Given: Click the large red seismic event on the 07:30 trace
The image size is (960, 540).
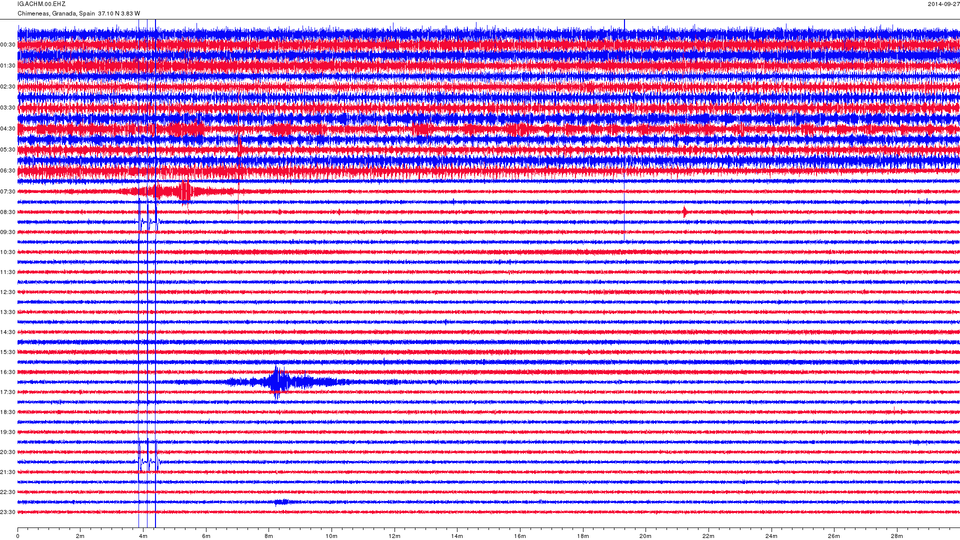Looking at the screenshot, I should (184, 192).
